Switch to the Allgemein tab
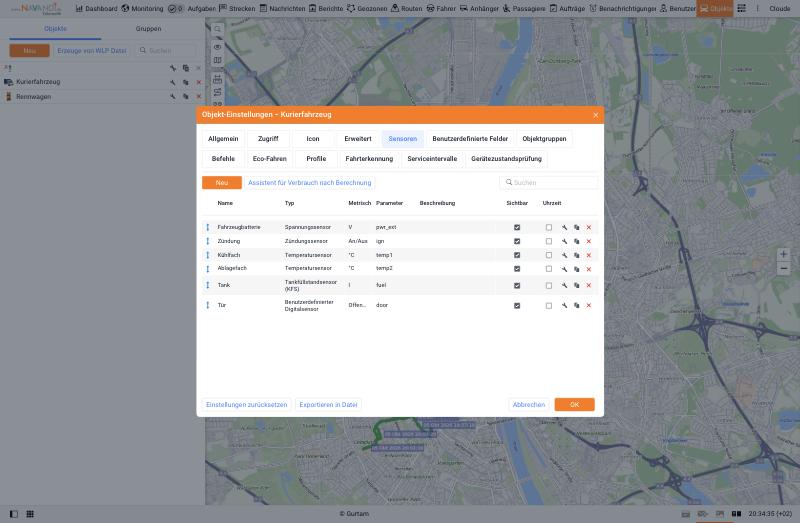The image size is (800, 523). click(223, 139)
